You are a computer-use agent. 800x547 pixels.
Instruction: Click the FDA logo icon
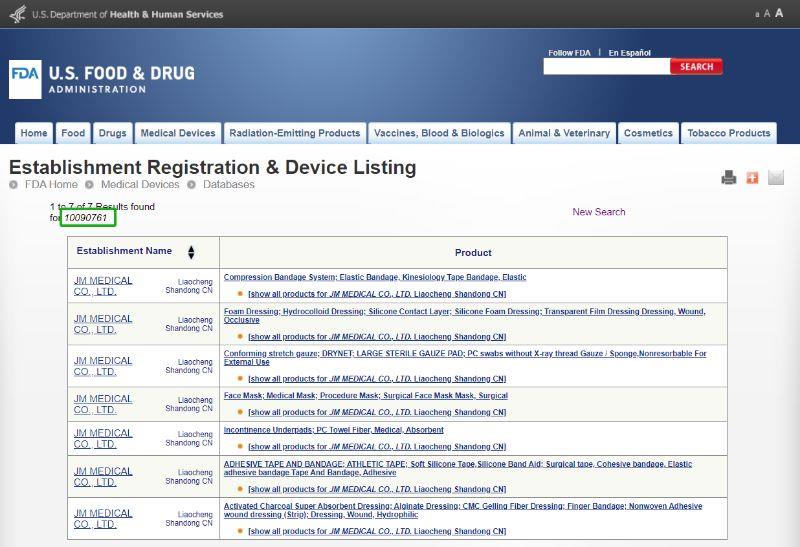25,79
